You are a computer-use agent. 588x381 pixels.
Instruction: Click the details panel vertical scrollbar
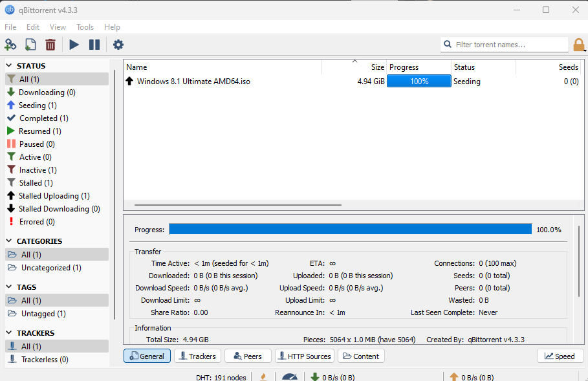click(x=580, y=261)
